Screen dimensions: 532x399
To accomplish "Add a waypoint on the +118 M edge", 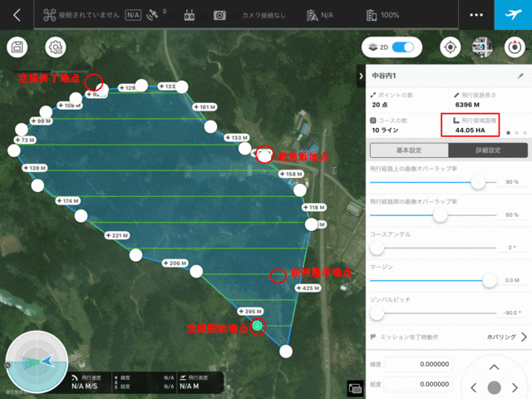I will click(314, 207).
